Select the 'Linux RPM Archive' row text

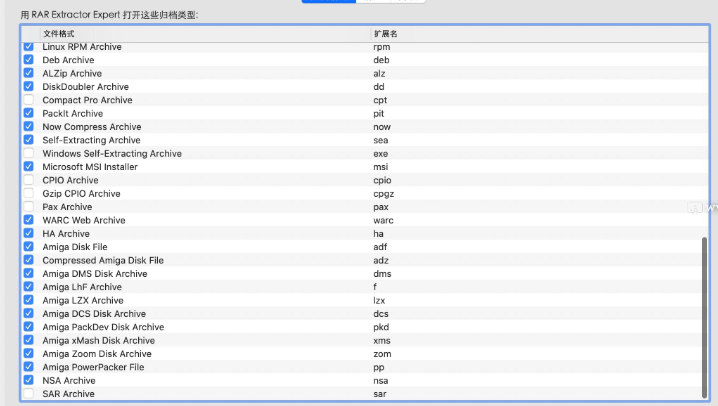click(82, 47)
